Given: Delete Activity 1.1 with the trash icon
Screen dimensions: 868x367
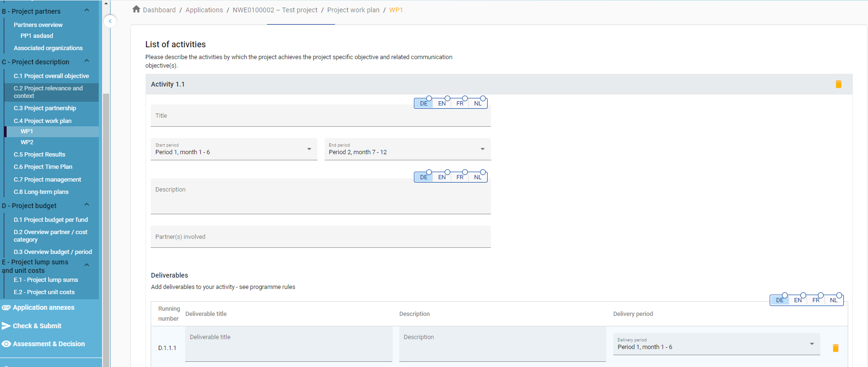Looking at the screenshot, I should (838, 84).
